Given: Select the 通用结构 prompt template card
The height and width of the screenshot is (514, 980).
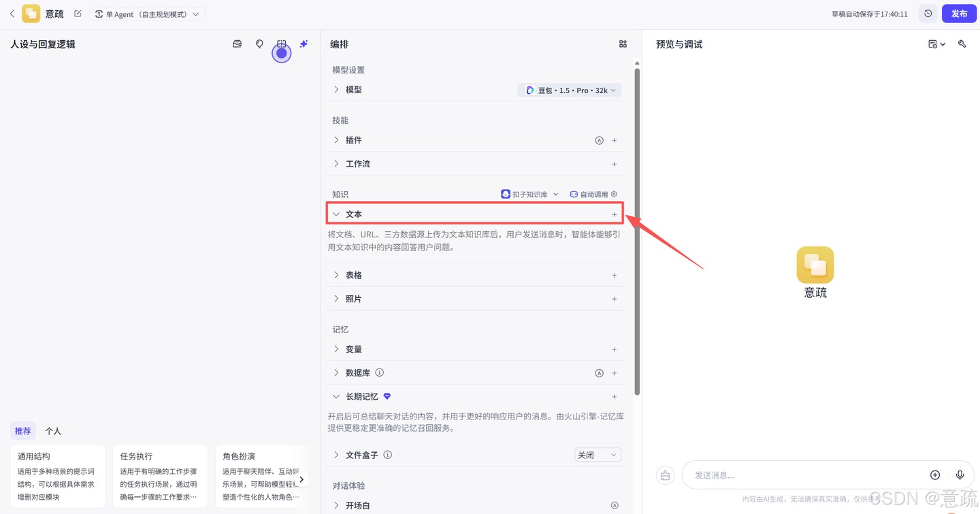Looking at the screenshot, I should (x=58, y=476).
